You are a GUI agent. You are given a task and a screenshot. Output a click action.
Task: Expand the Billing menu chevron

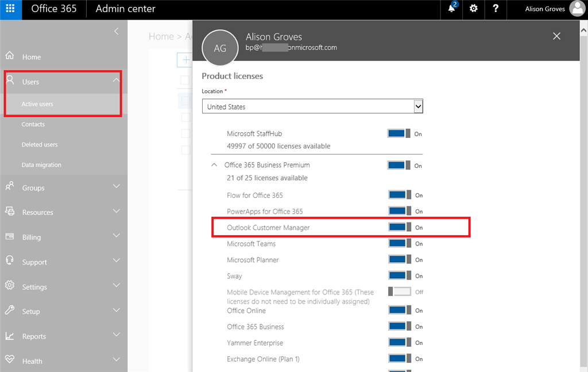(x=116, y=236)
